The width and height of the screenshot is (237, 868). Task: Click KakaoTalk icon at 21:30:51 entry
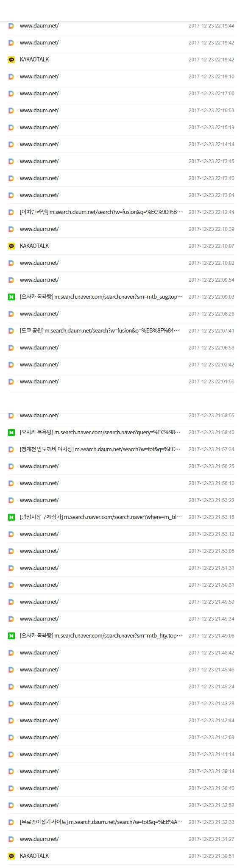[11, 856]
